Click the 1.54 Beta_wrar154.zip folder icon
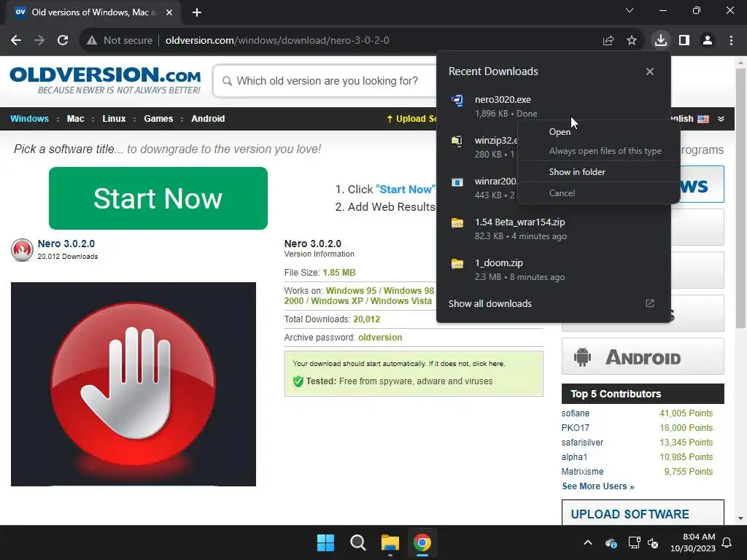Viewport: 747px width, 560px height. [x=457, y=223]
